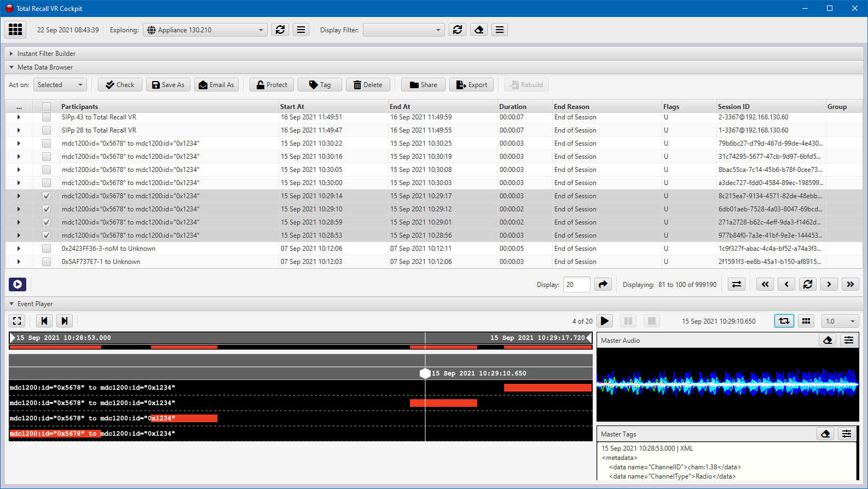Skip to previous event in player
Image resolution: width=868 pixels, height=489 pixels.
[44, 321]
